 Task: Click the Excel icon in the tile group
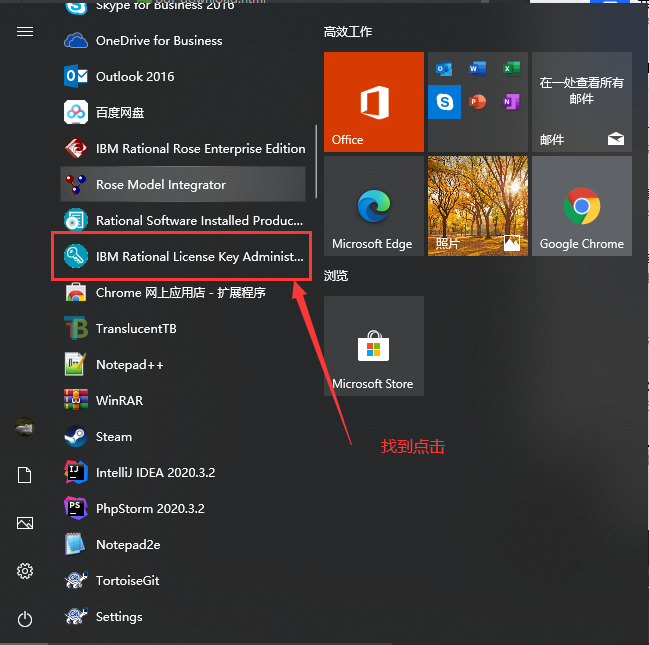point(511,69)
